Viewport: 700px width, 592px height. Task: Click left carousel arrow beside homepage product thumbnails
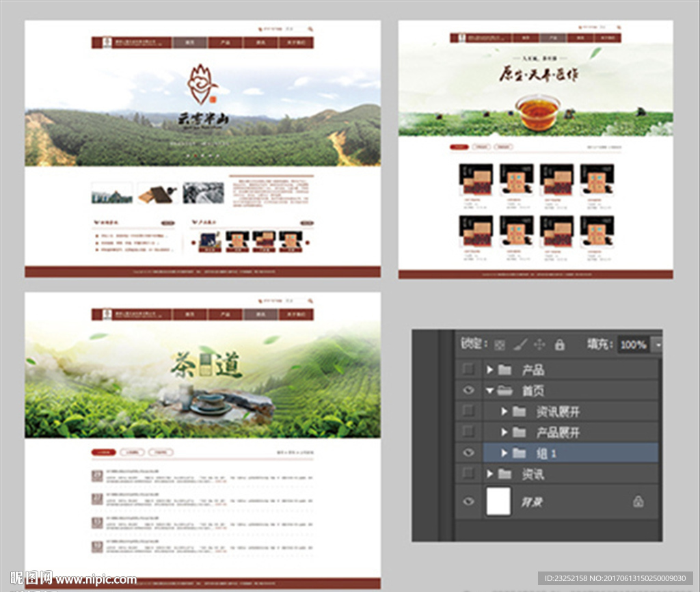click(193, 243)
